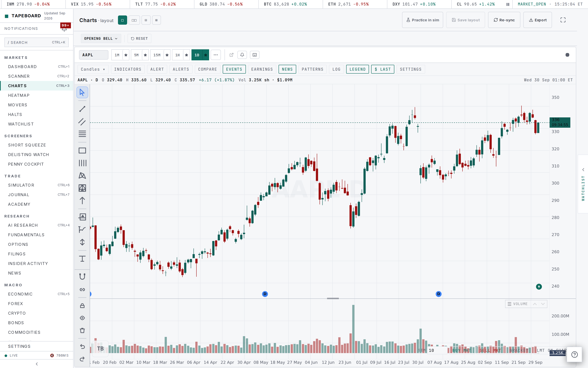
Task: Open SCANNER in the sidebar
Action: tap(37, 76)
